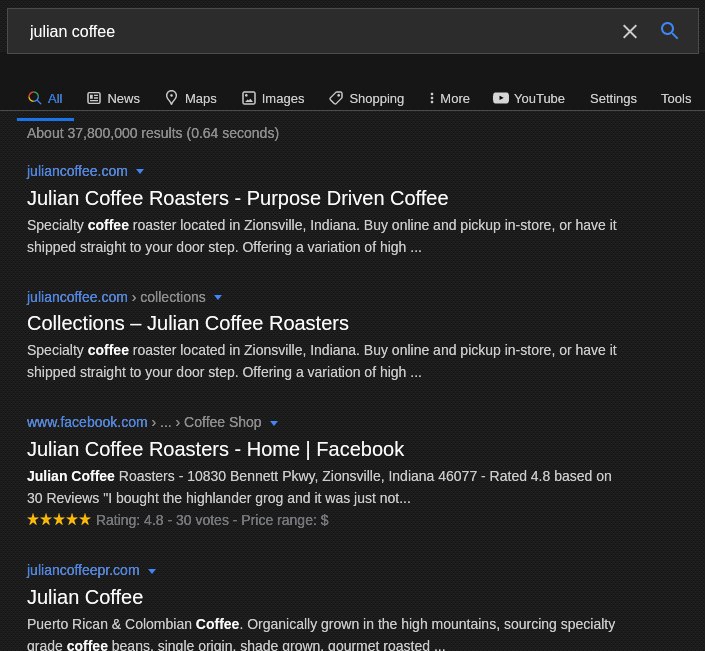Click the YouTube play icon

501,98
